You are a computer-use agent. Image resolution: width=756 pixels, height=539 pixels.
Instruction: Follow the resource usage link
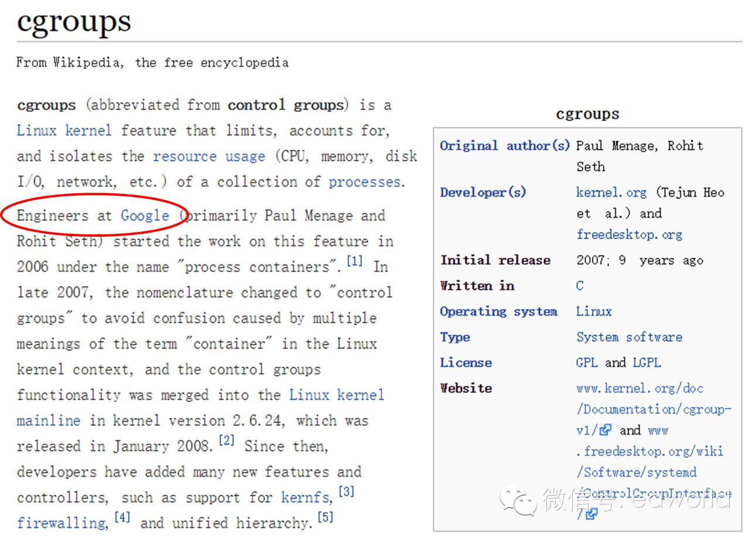click(209, 156)
